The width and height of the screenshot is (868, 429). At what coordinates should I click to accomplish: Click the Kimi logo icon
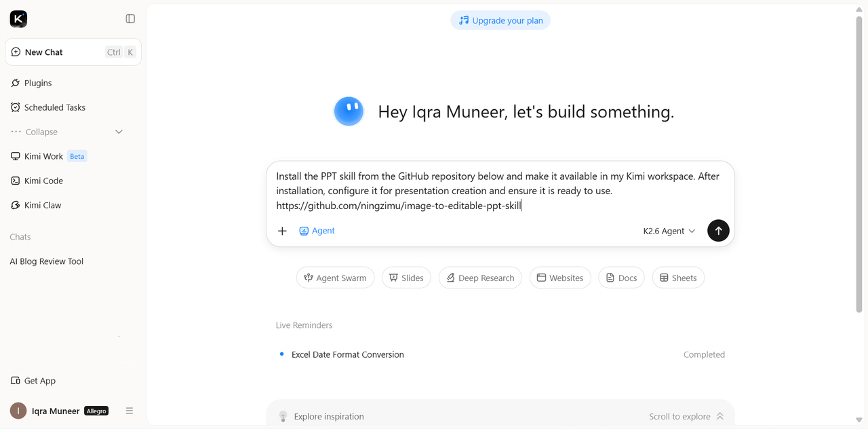18,19
